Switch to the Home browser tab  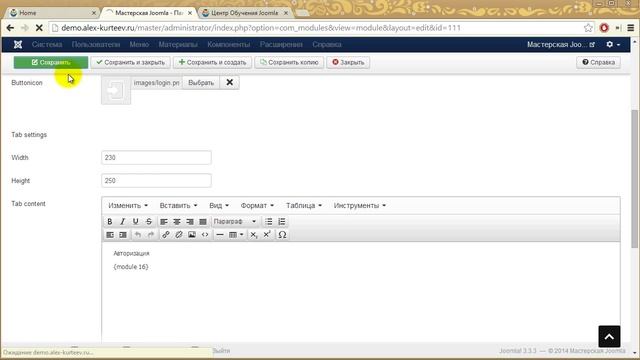52,13
